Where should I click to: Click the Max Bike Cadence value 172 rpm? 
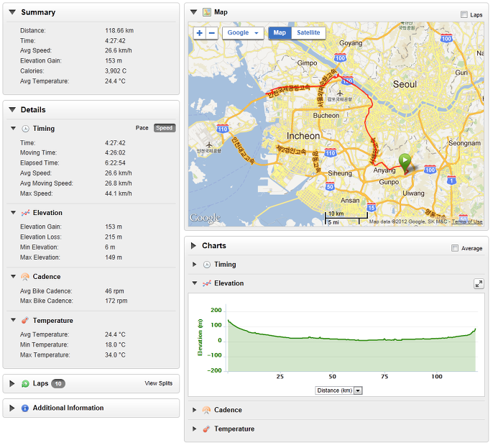tap(116, 301)
